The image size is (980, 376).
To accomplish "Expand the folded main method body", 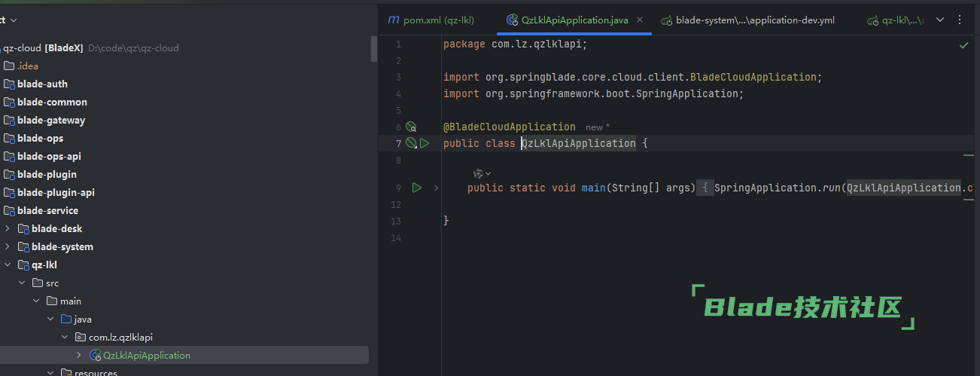I will [436, 188].
